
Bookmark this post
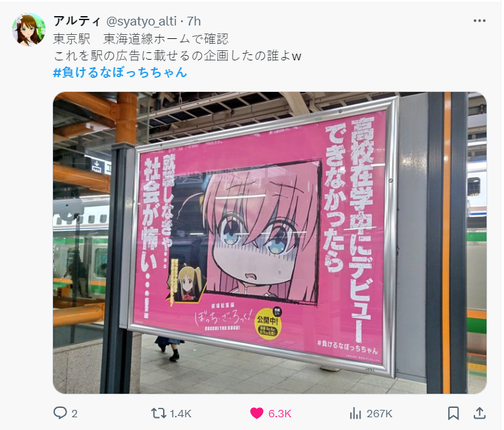pyautogui.click(x=453, y=413)
